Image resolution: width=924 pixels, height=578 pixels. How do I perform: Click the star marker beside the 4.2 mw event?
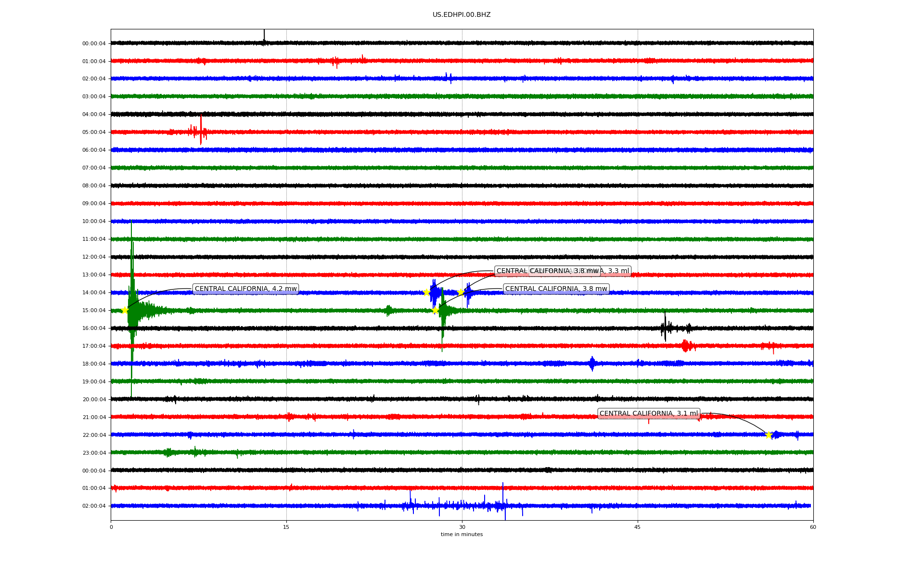click(125, 310)
